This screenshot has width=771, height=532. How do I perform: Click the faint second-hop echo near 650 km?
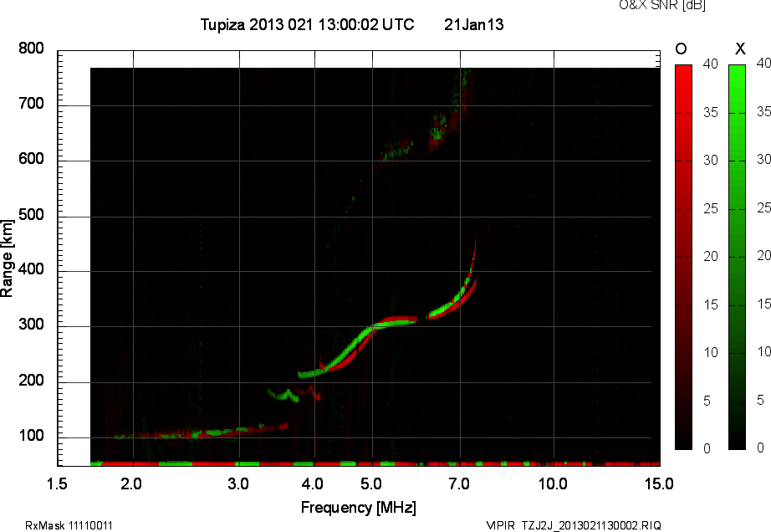(437, 130)
